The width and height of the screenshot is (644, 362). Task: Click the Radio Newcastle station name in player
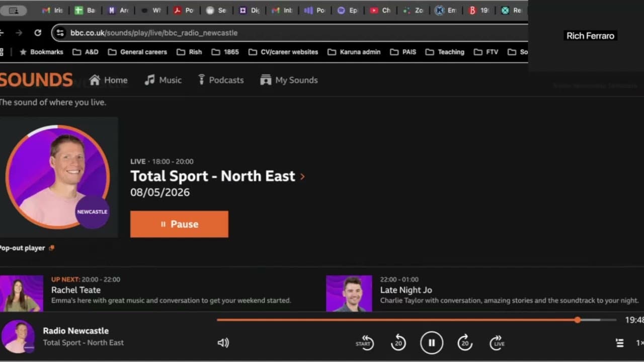click(x=76, y=331)
